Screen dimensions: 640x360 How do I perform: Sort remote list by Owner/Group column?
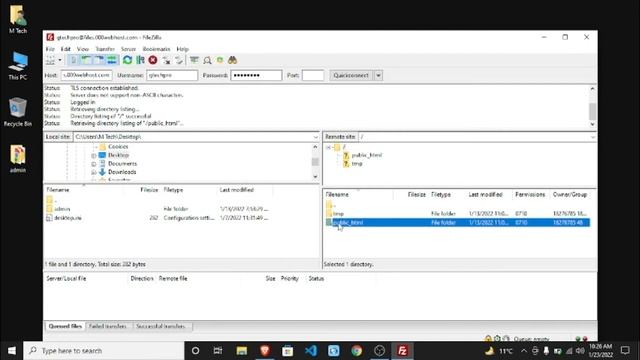pyautogui.click(x=570, y=195)
